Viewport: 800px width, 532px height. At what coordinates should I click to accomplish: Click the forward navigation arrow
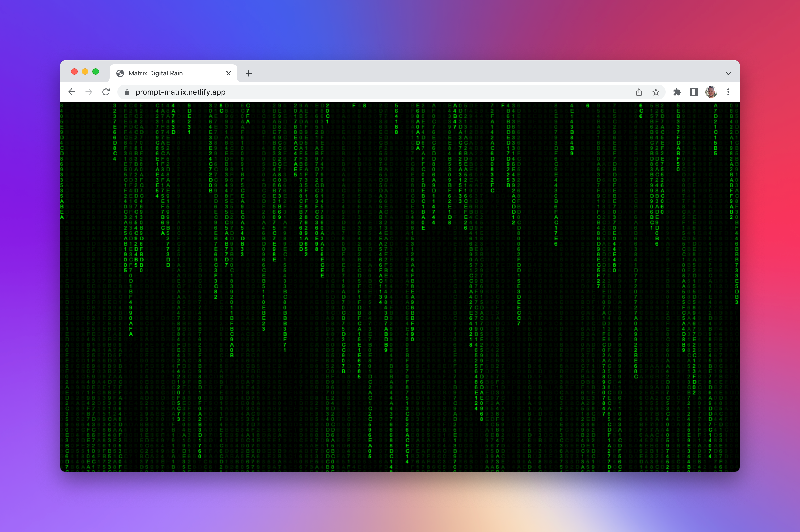[89, 92]
